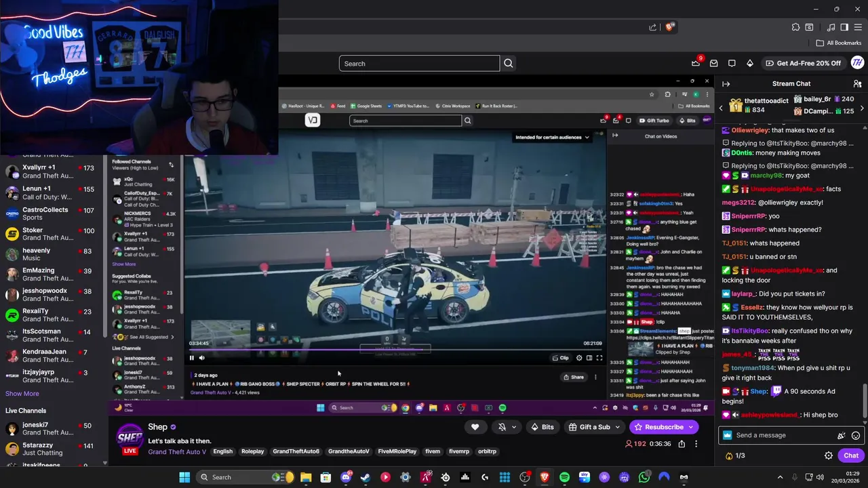
Task: Focus the Twitch Search field
Action: point(420,64)
